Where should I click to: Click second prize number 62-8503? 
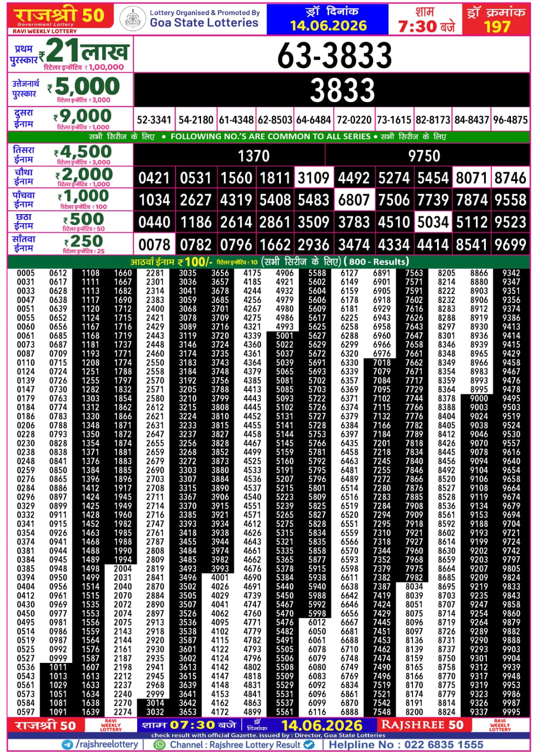275,120
